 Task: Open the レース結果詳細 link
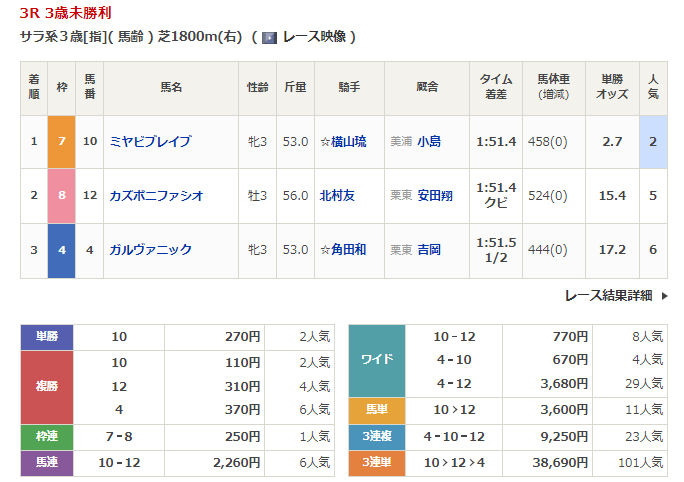pos(608,295)
